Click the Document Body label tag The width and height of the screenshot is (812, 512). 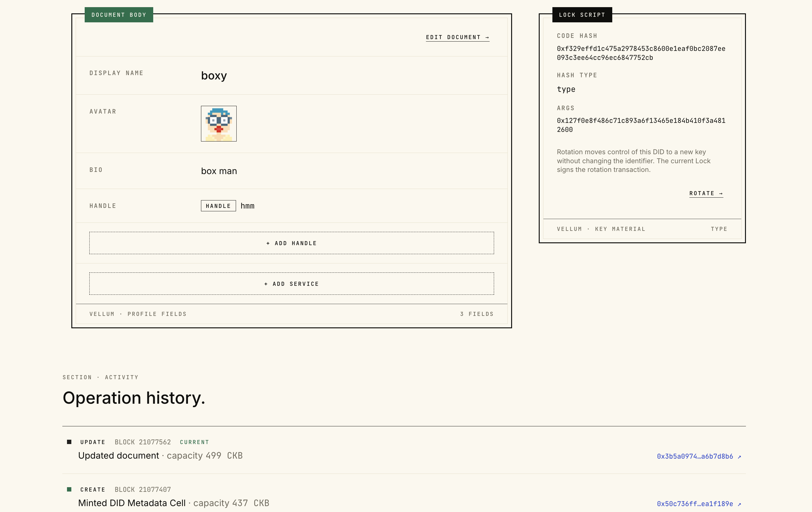(x=119, y=15)
